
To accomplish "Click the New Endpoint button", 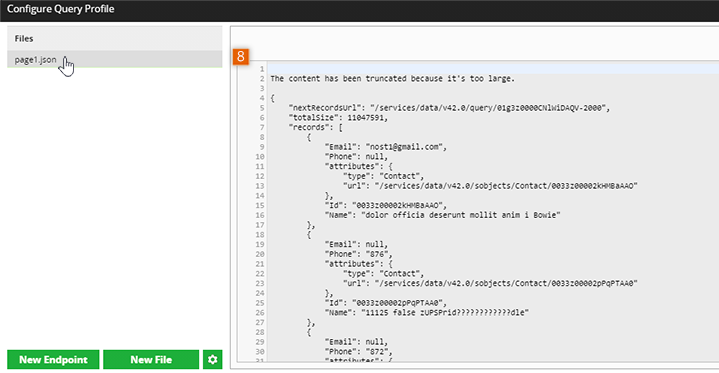I will tap(53, 360).
